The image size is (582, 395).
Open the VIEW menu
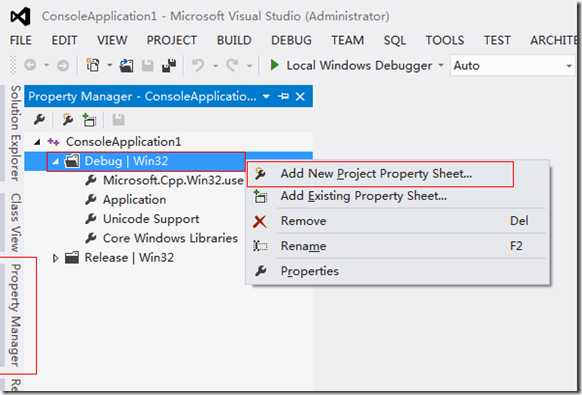tap(112, 40)
